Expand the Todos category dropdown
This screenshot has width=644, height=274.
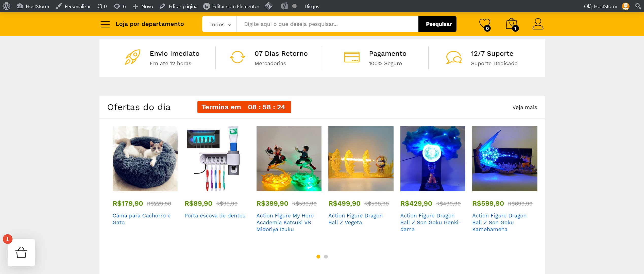pos(220,24)
